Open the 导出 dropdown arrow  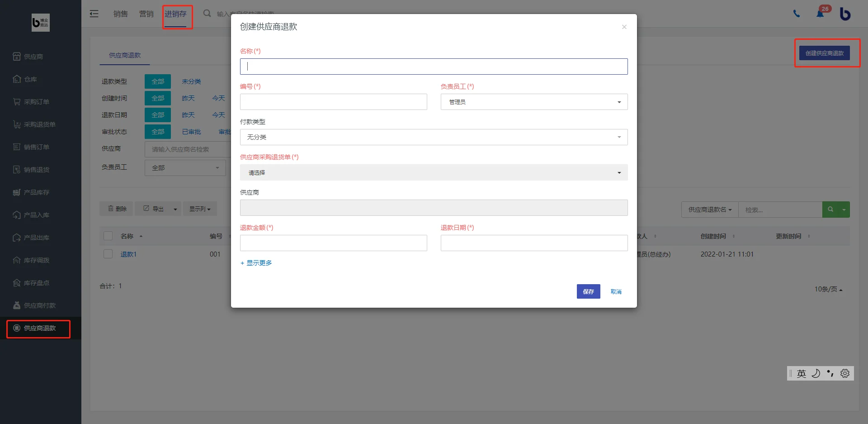175,209
